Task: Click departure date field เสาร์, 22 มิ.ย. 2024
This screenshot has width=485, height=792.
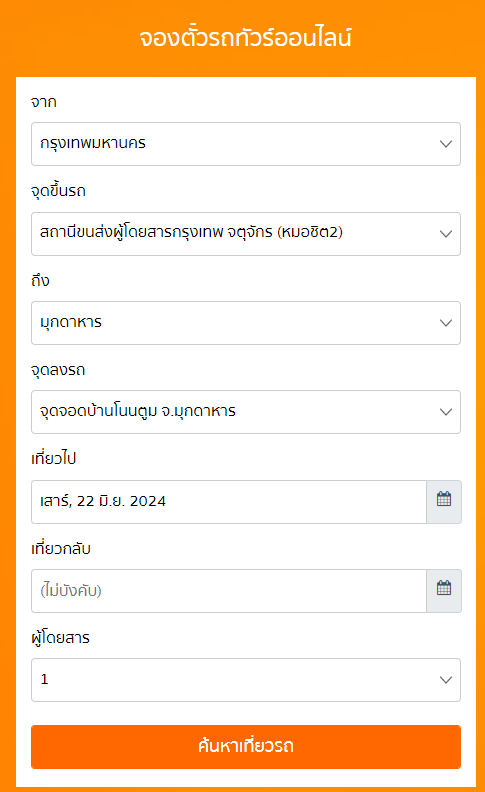Action: click(229, 502)
